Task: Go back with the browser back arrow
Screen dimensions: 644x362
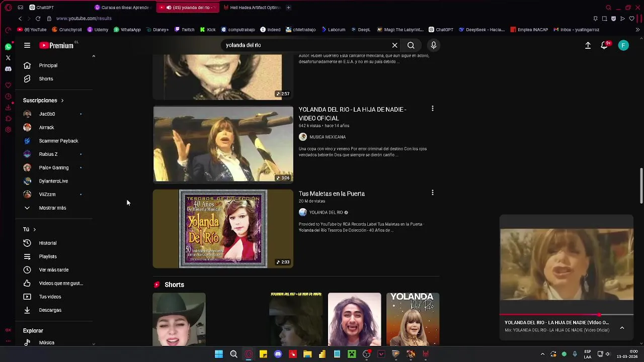Action: pos(20,19)
